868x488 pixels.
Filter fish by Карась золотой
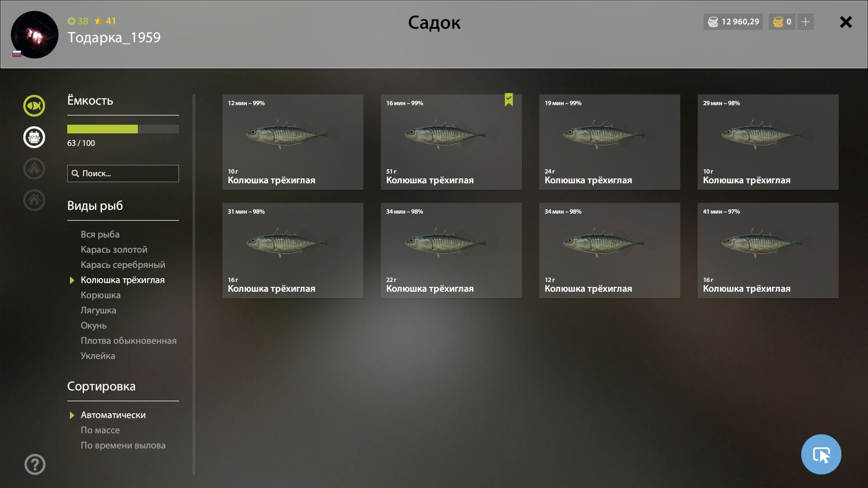[x=114, y=249]
